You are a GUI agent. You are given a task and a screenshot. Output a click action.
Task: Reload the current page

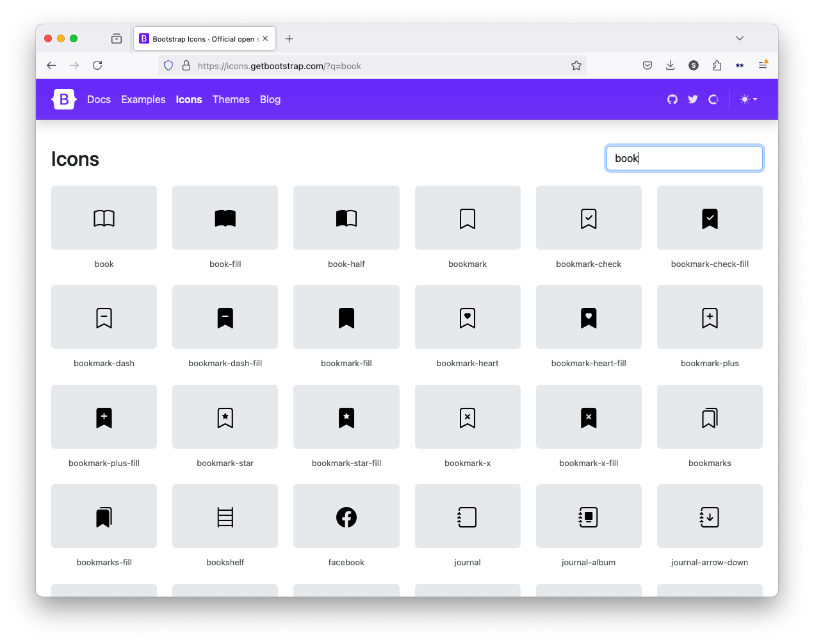[x=97, y=65]
